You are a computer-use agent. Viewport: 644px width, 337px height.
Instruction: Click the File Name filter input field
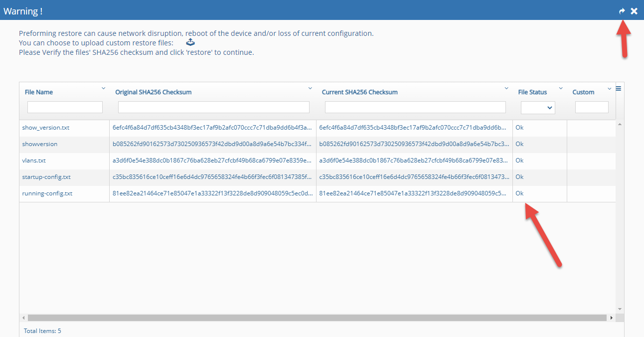tap(65, 107)
